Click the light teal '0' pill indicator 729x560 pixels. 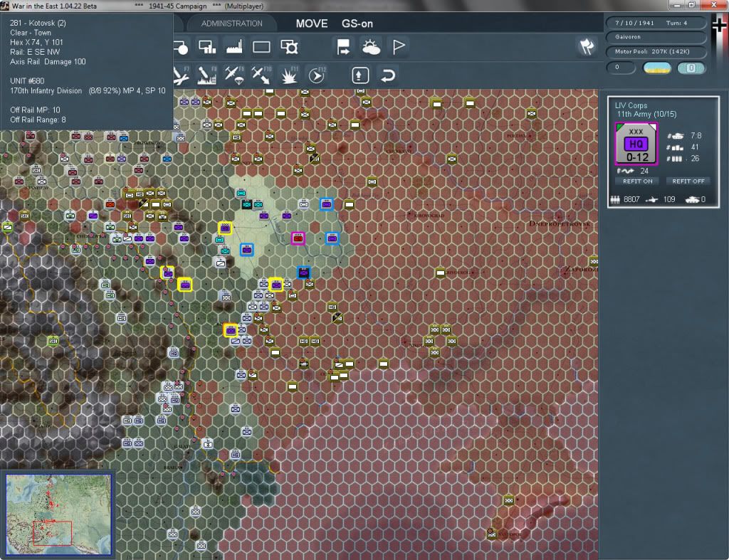(x=691, y=68)
